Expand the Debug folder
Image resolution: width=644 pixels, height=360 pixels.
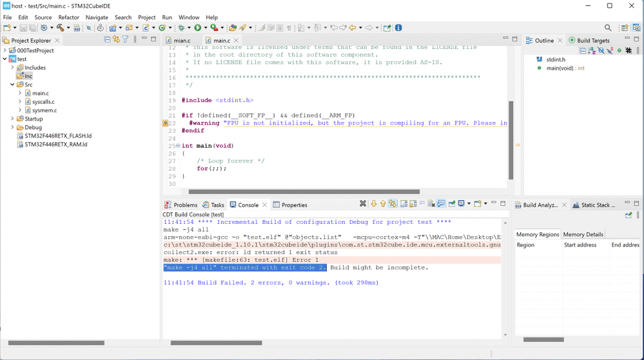12,127
